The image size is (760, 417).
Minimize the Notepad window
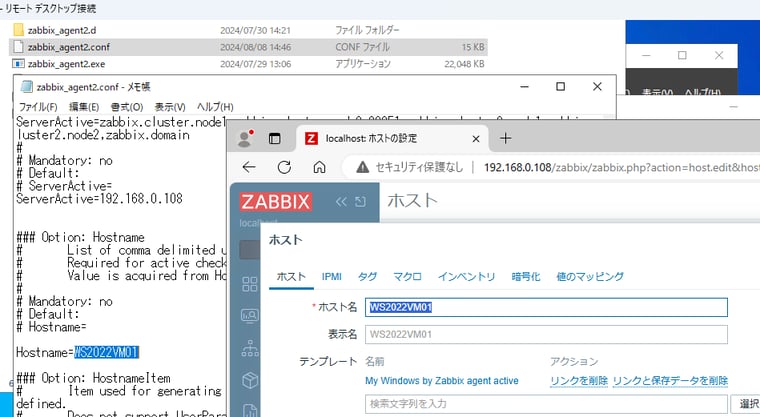[x=524, y=86]
